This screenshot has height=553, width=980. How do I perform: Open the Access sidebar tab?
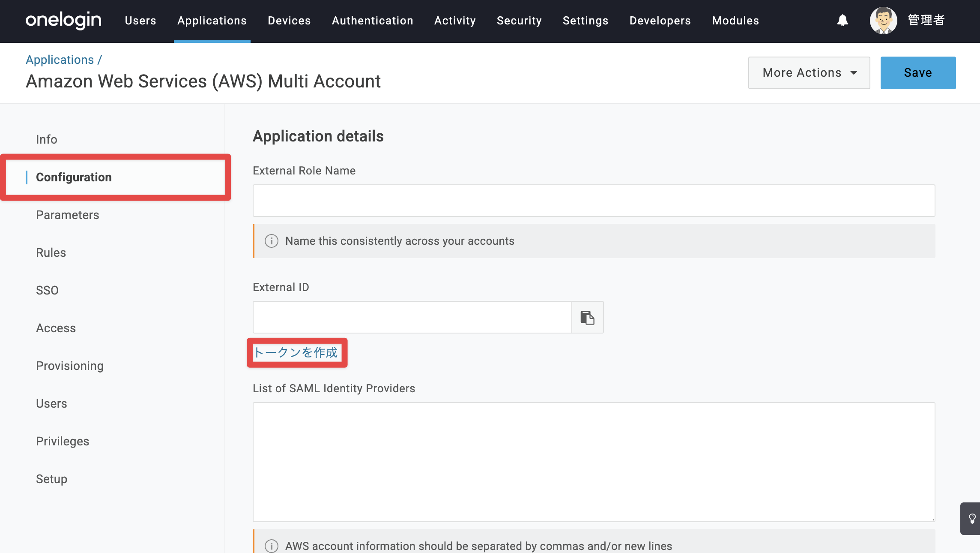56,328
